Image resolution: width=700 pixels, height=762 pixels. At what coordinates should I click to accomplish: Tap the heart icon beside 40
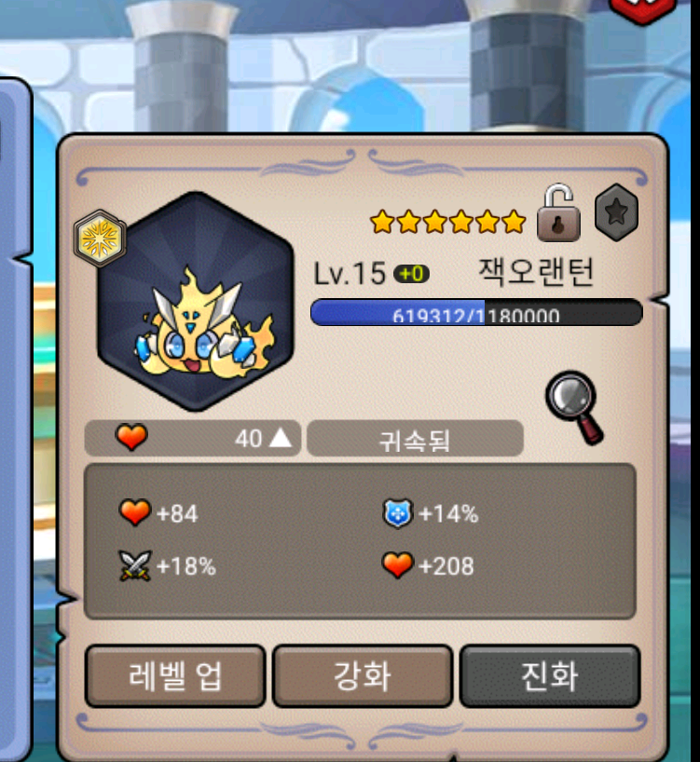(131, 437)
